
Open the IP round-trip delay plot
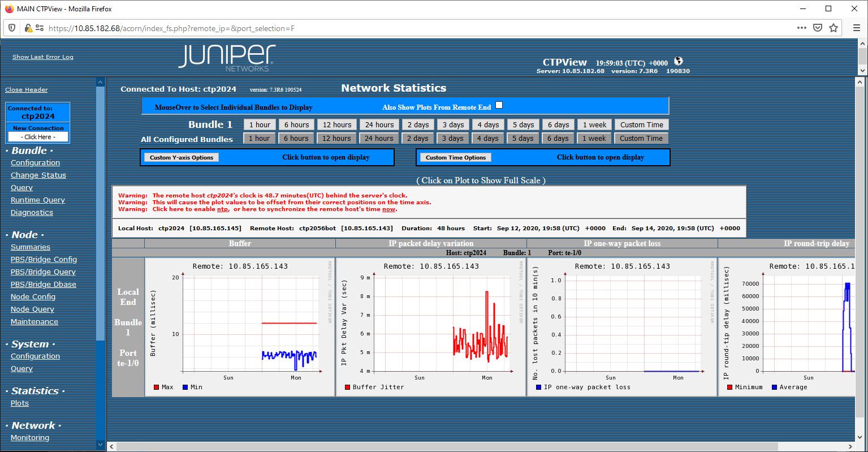pos(787,328)
